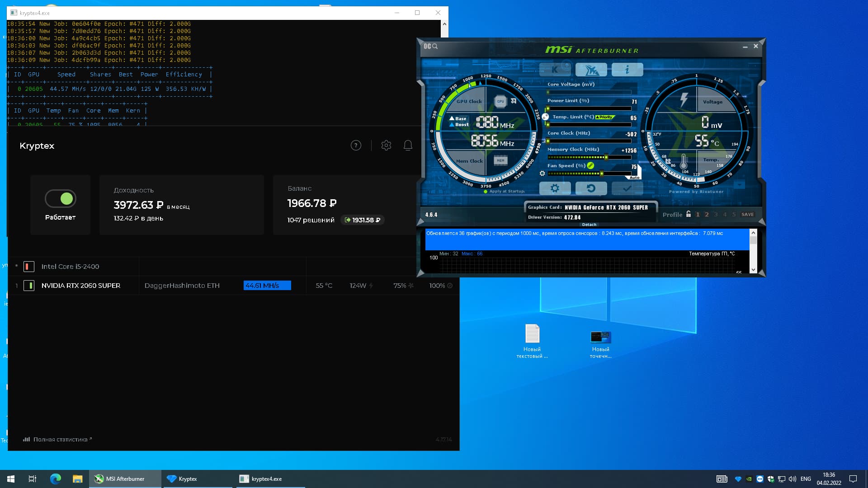This screenshot has width=868, height=488.
Task: Switch to Kryptex taskbar item
Action: pos(197,479)
